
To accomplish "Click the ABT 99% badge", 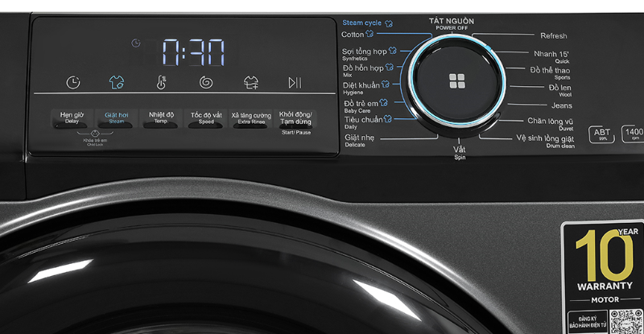I will 601,134.
